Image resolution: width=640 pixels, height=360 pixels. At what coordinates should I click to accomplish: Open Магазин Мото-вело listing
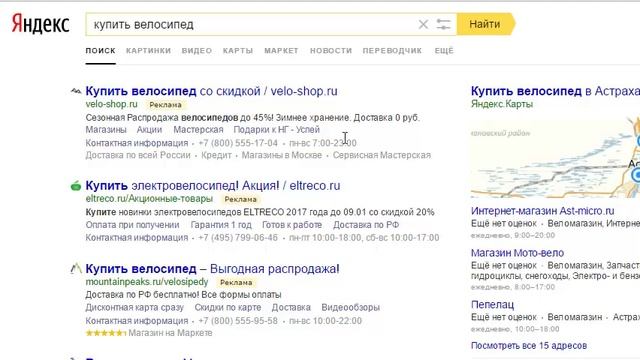[518, 253]
